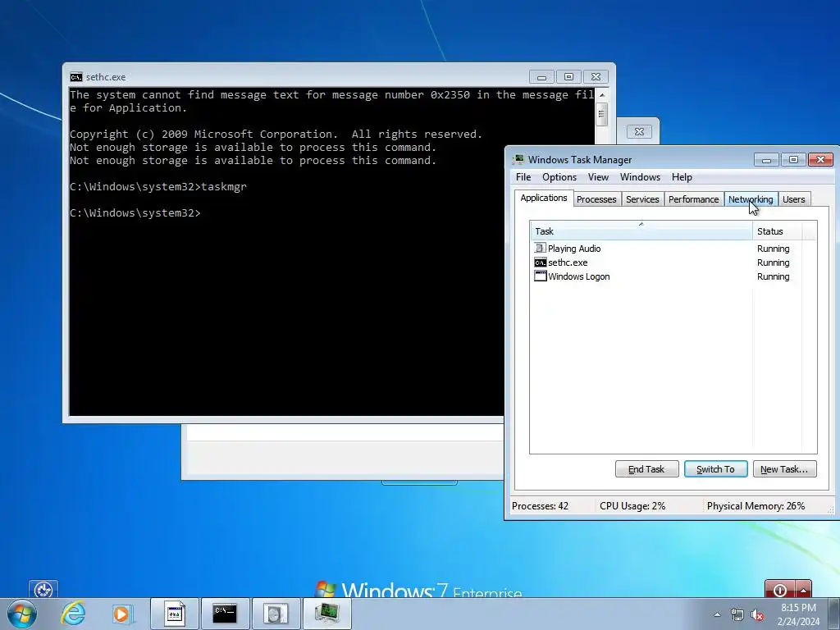Click the End Task button
Image resolution: width=840 pixels, height=630 pixels.
pyautogui.click(x=646, y=469)
